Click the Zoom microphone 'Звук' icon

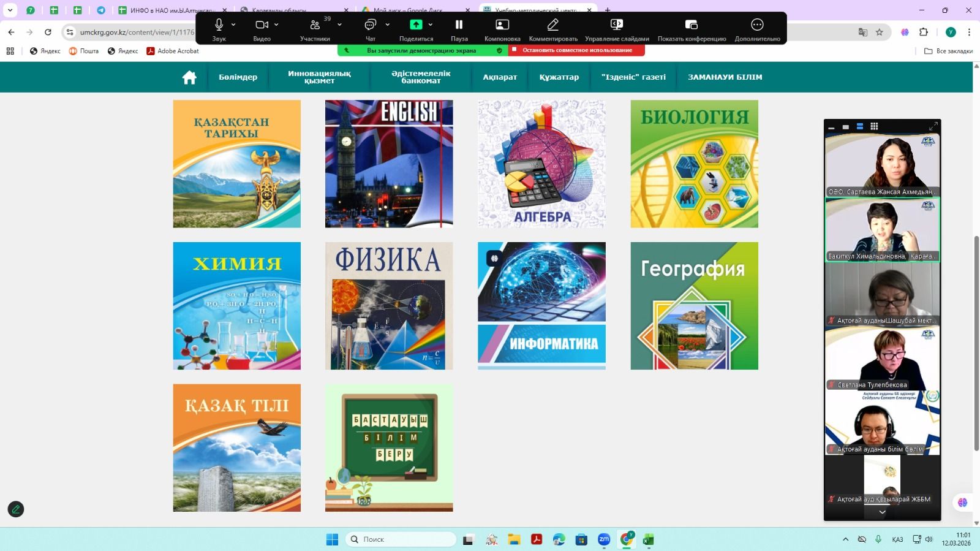pyautogui.click(x=219, y=25)
